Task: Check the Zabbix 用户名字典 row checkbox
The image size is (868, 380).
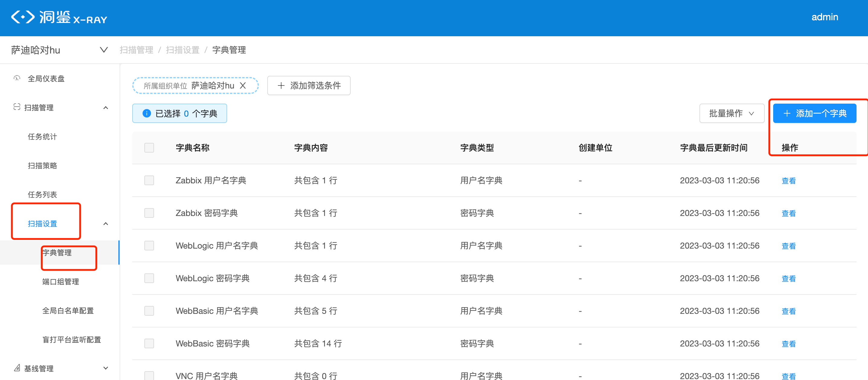Action: [149, 180]
